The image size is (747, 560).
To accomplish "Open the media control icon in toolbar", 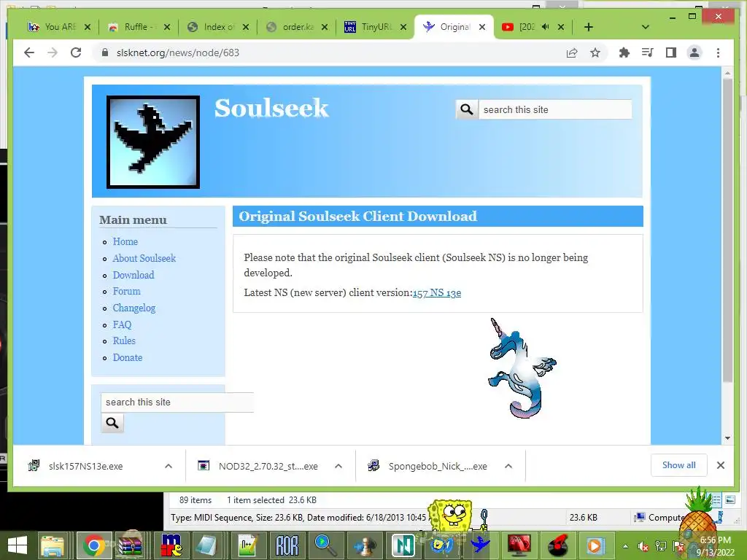I will [648, 52].
